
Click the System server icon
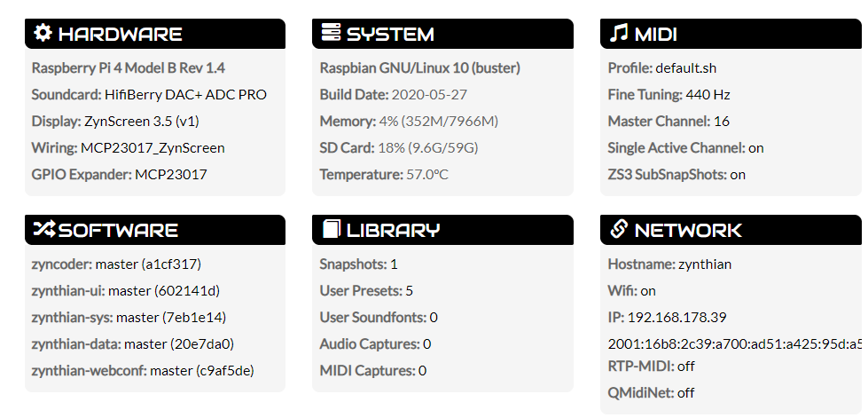pyautogui.click(x=331, y=33)
